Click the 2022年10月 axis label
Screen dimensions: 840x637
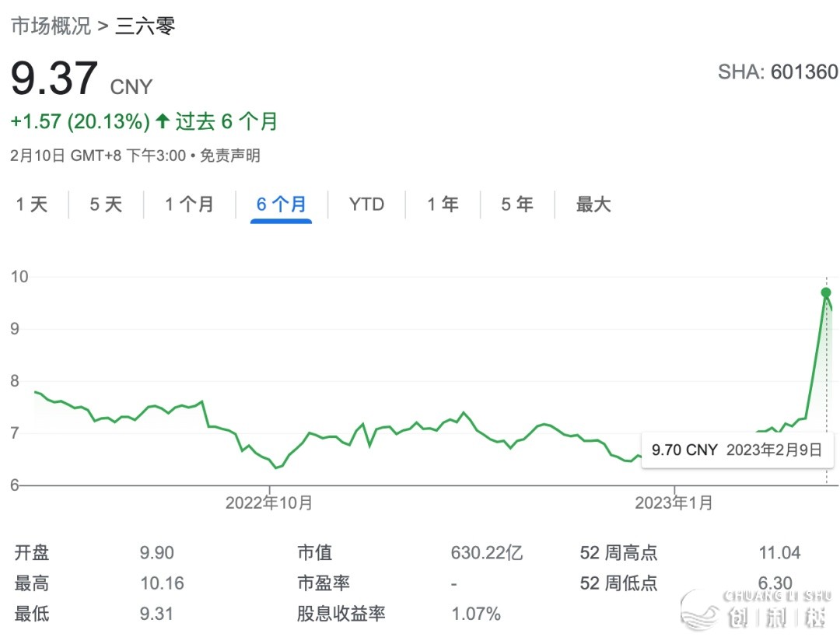[x=269, y=503]
